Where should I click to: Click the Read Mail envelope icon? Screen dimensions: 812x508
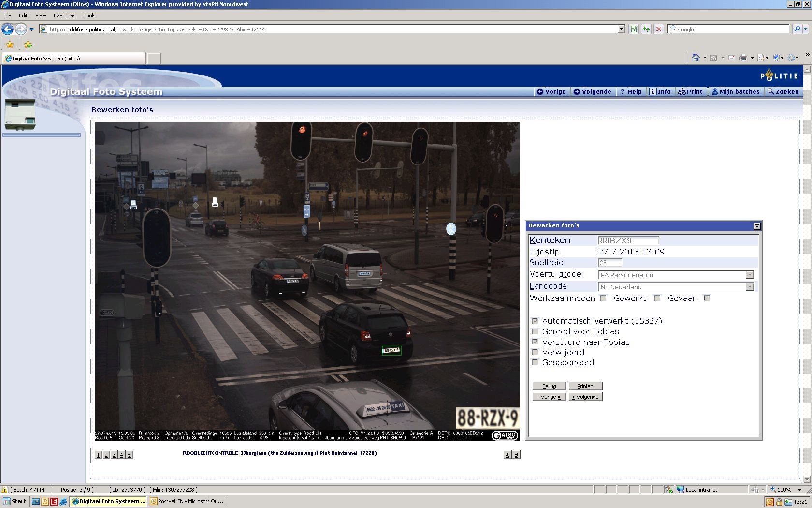pyautogui.click(x=732, y=58)
